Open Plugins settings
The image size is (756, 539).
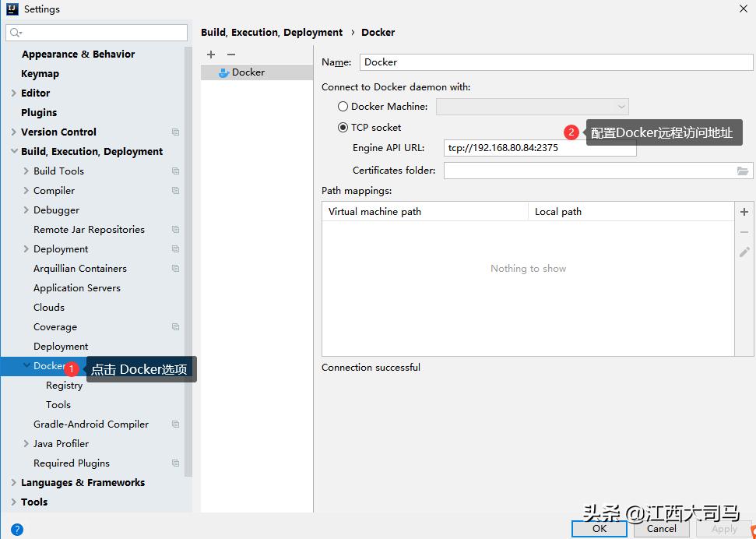(39, 112)
